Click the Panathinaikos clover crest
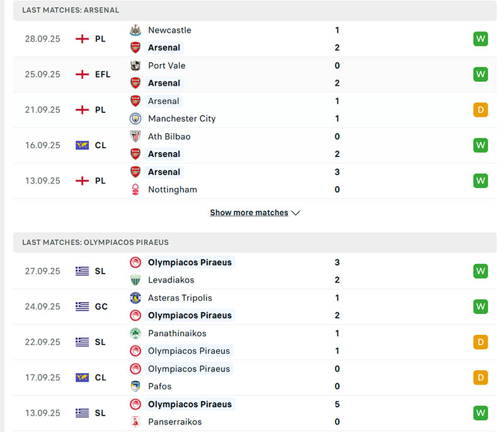The width and height of the screenshot is (504, 432). point(135,333)
